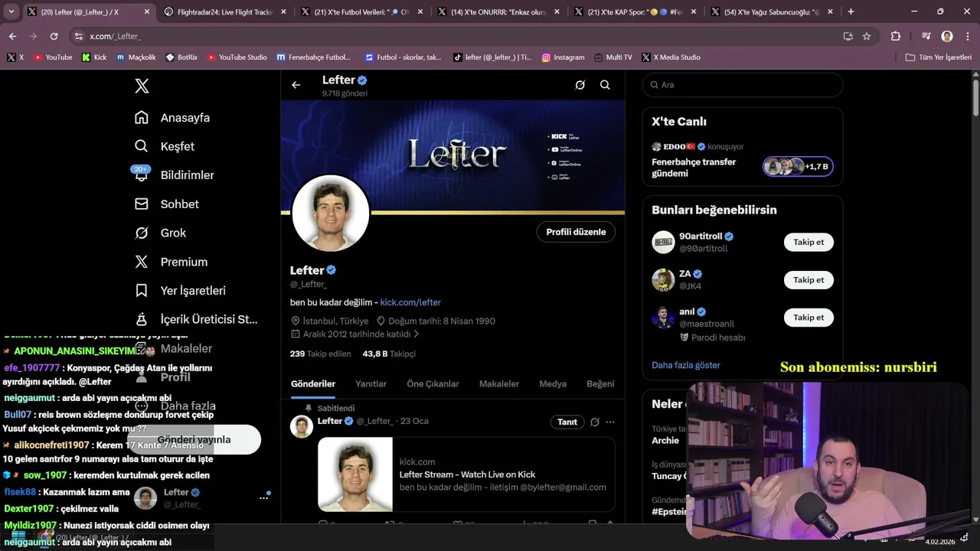Open Instagram bookmark in bookmarks bar
980x551 pixels.
[x=563, y=57]
